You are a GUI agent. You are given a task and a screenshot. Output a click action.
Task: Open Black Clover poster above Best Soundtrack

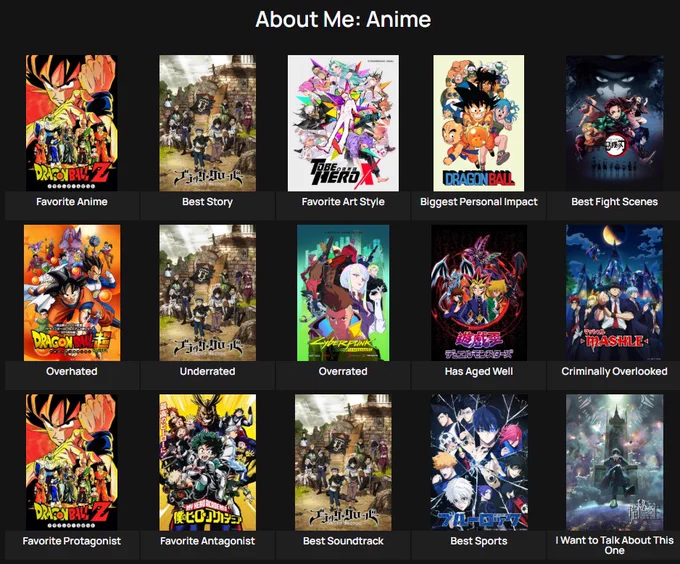click(x=343, y=463)
